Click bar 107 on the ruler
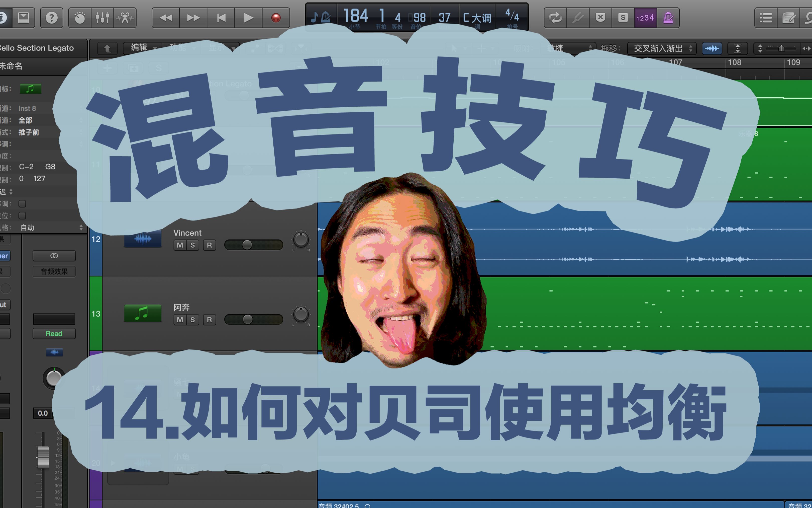Image resolution: width=812 pixels, height=508 pixels. (675, 62)
